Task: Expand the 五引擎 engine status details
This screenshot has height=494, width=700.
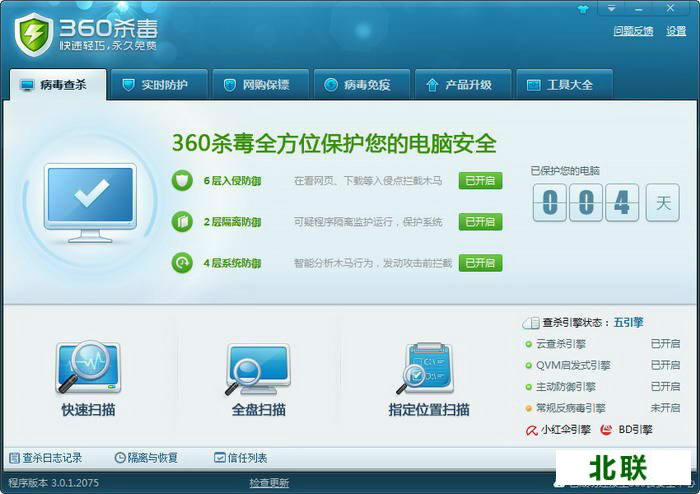Action: pyautogui.click(x=628, y=323)
